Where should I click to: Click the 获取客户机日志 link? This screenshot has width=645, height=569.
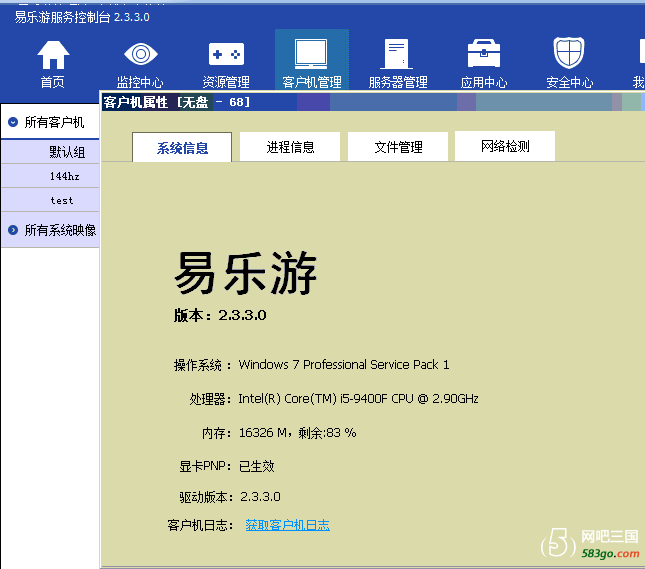(x=288, y=525)
